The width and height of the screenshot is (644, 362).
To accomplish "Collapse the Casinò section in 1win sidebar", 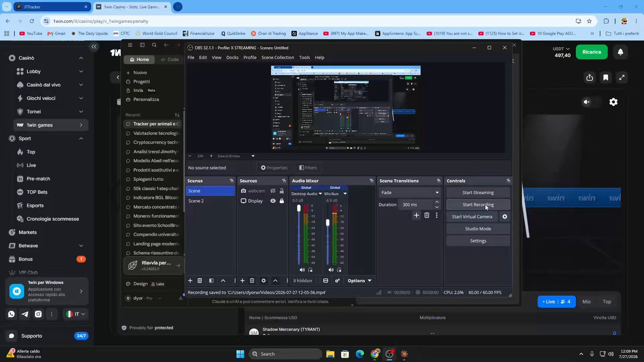I will point(81,58).
